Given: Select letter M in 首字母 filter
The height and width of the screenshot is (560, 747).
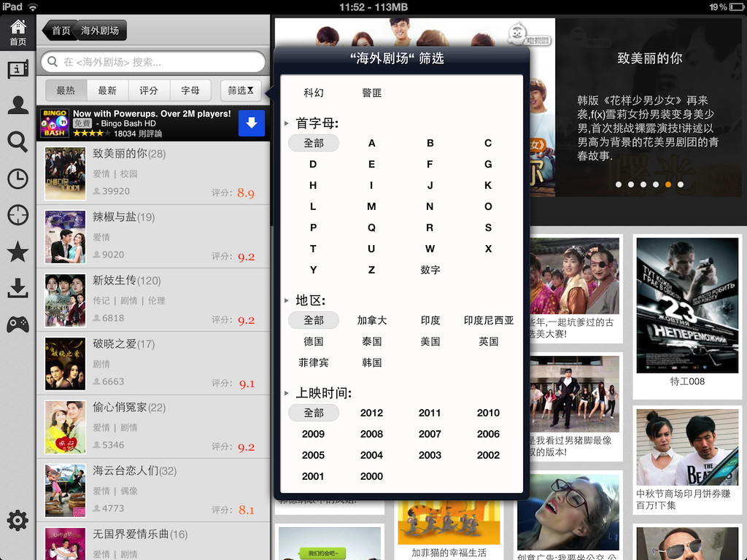Looking at the screenshot, I should 372,206.
